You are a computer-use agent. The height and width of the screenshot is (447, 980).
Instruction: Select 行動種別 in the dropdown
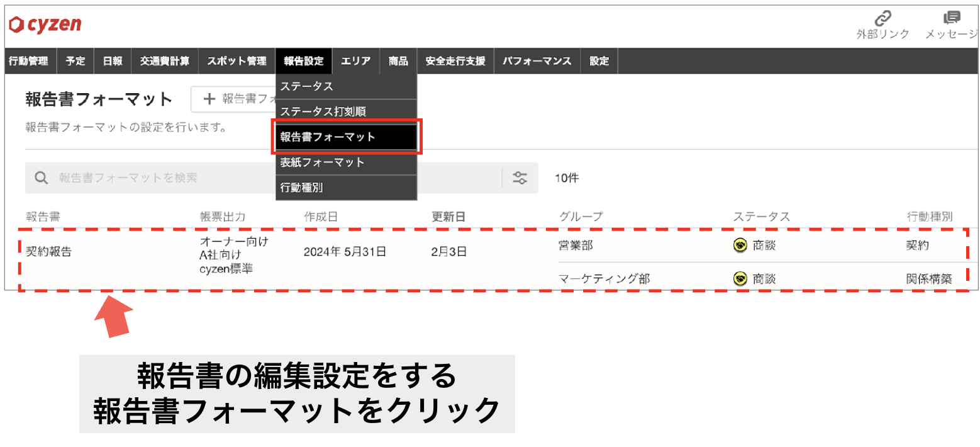347,188
